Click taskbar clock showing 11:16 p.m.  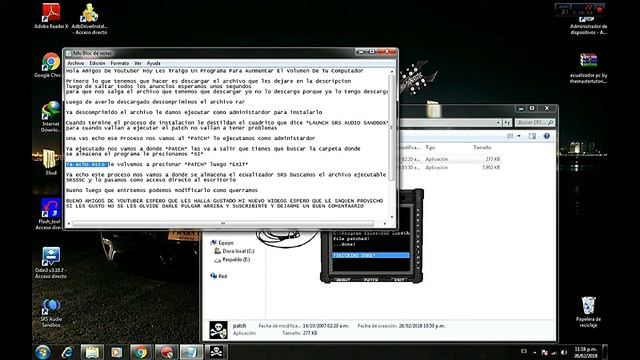pyautogui.click(x=585, y=352)
